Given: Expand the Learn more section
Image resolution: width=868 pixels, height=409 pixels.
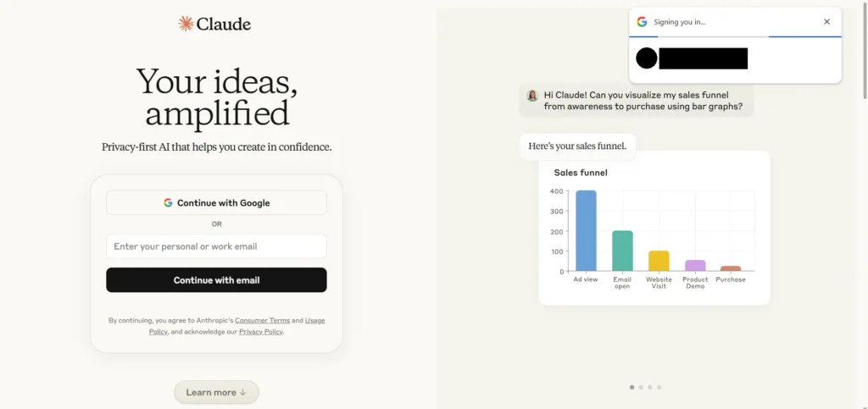Looking at the screenshot, I should (216, 392).
